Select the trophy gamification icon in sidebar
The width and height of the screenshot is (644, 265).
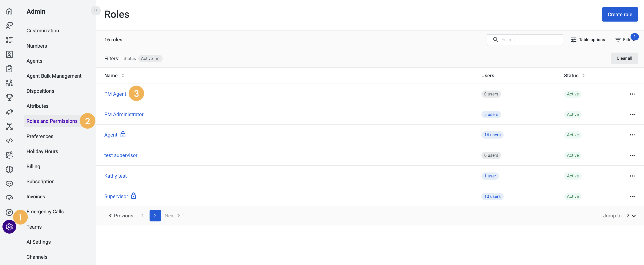(9, 97)
